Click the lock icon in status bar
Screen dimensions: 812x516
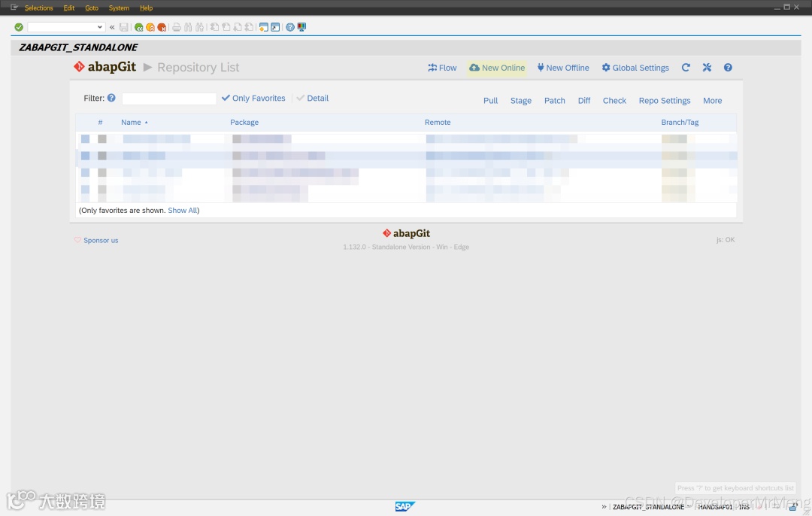coord(793,507)
